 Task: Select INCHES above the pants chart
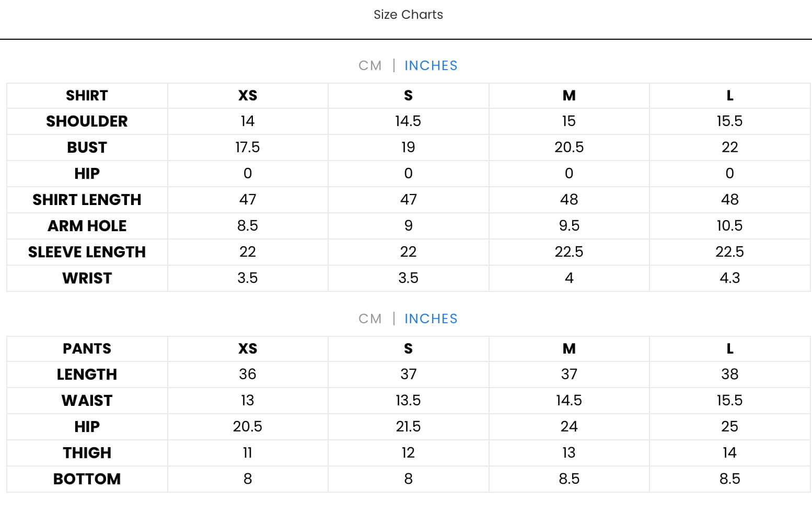(431, 319)
